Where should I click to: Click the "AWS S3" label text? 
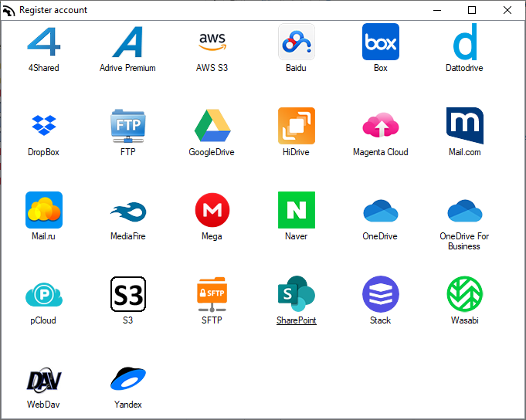[x=212, y=68]
